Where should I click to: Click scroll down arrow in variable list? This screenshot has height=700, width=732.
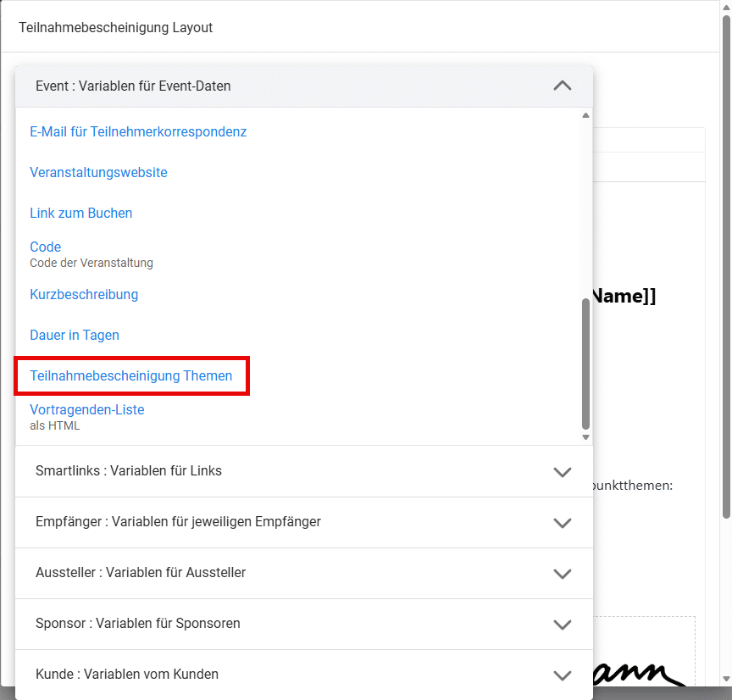point(585,437)
